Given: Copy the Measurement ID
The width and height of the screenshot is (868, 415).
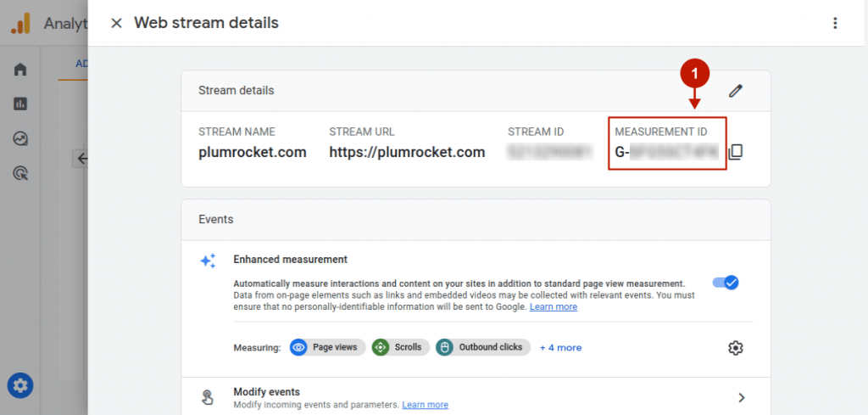Looking at the screenshot, I should [x=735, y=152].
